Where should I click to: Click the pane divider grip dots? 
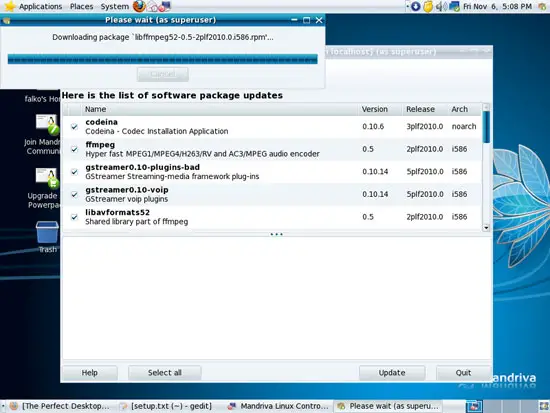(276, 234)
